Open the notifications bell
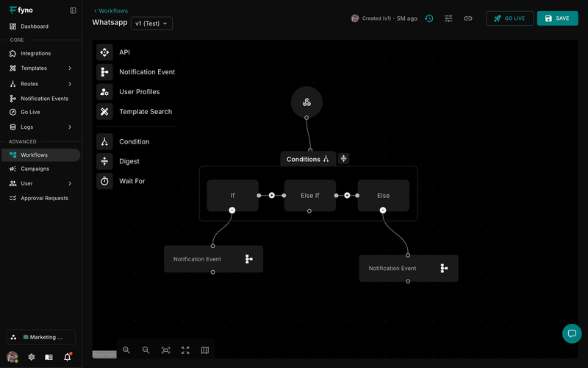Viewport: 588px width, 368px height. [x=68, y=357]
